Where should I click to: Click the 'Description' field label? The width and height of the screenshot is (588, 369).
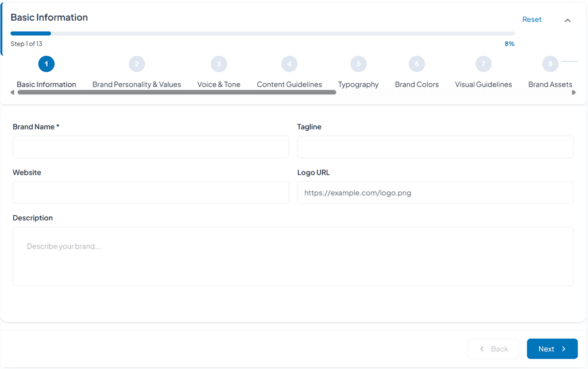click(x=33, y=218)
